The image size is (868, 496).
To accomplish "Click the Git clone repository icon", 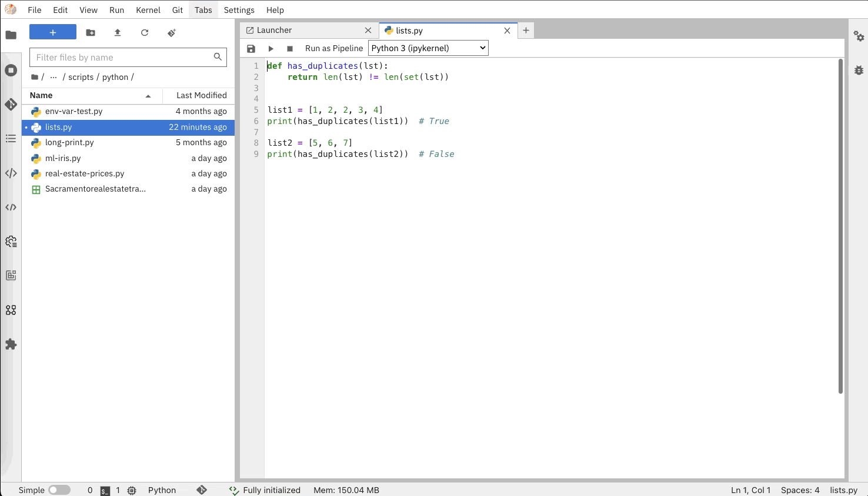I will click(172, 33).
